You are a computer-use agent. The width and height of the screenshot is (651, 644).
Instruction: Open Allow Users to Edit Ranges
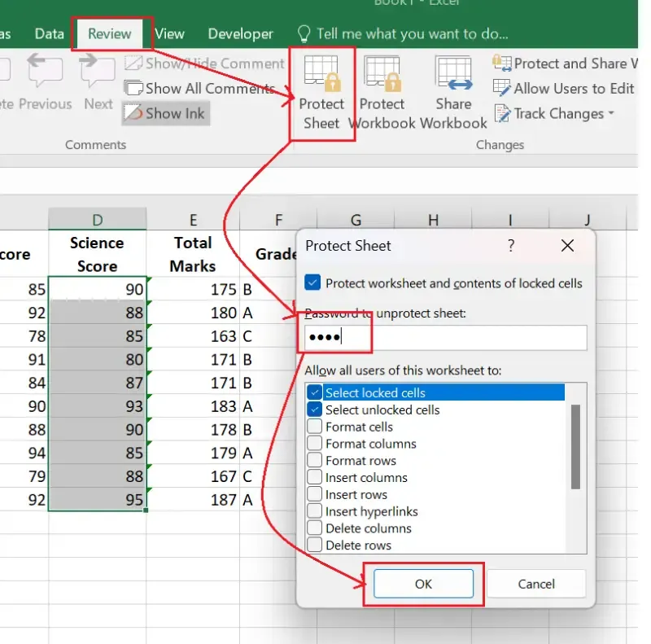click(x=563, y=89)
